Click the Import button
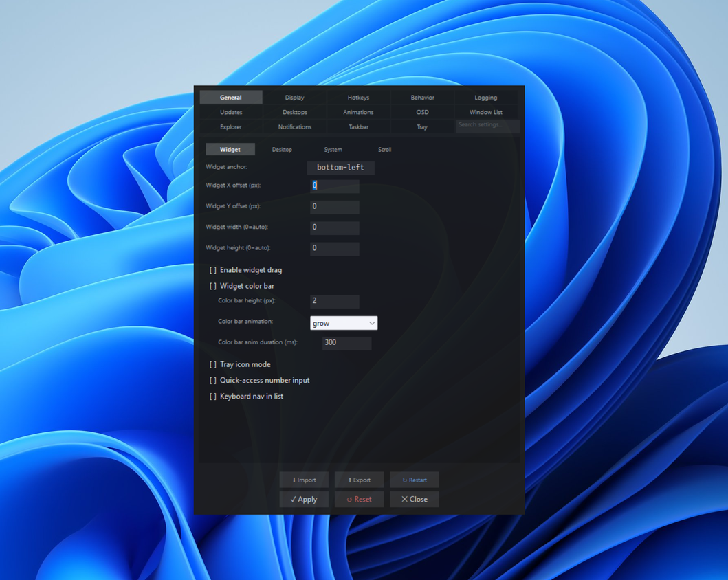 [x=304, y=480]
